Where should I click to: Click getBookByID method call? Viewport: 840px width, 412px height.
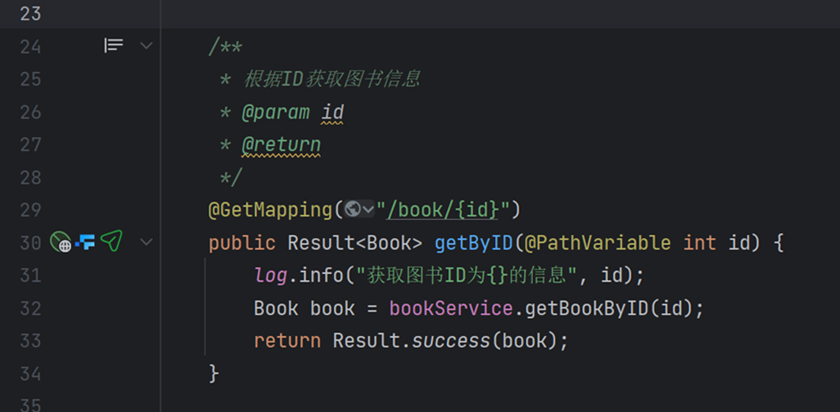(x=587, y=309)
